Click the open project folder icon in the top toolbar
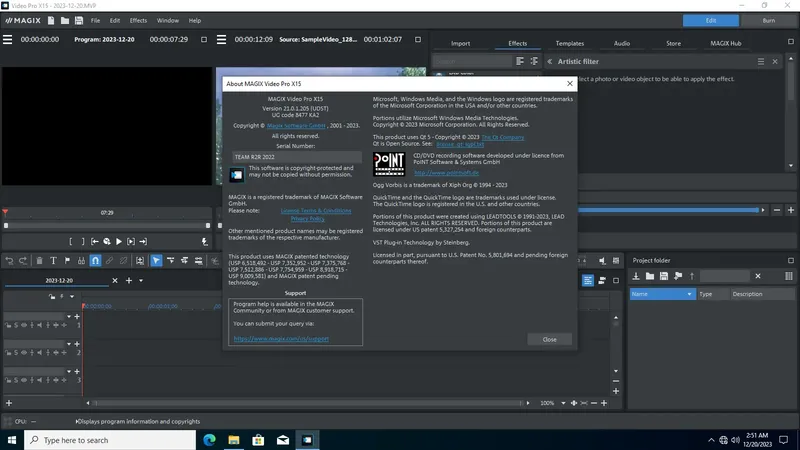800x450 pixels. click(x=65, y=20)
